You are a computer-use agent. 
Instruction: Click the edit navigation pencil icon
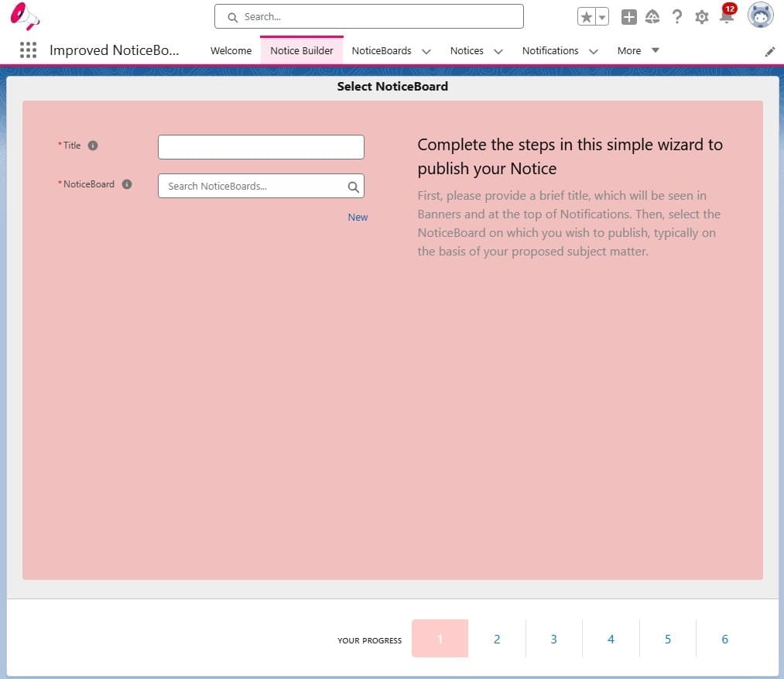[x=769, y=52]
